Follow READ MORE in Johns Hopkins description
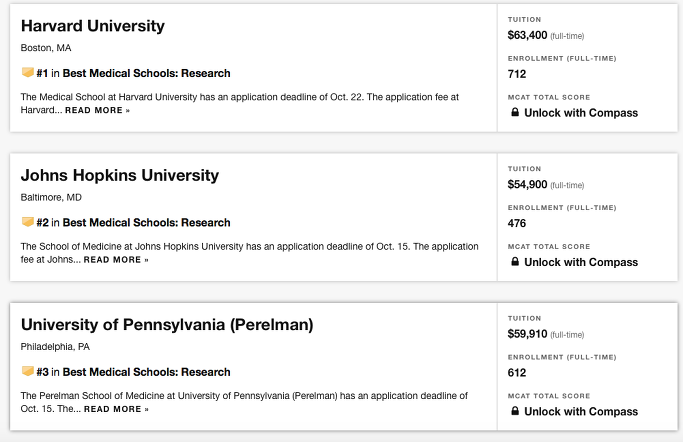 click(116, 260)
